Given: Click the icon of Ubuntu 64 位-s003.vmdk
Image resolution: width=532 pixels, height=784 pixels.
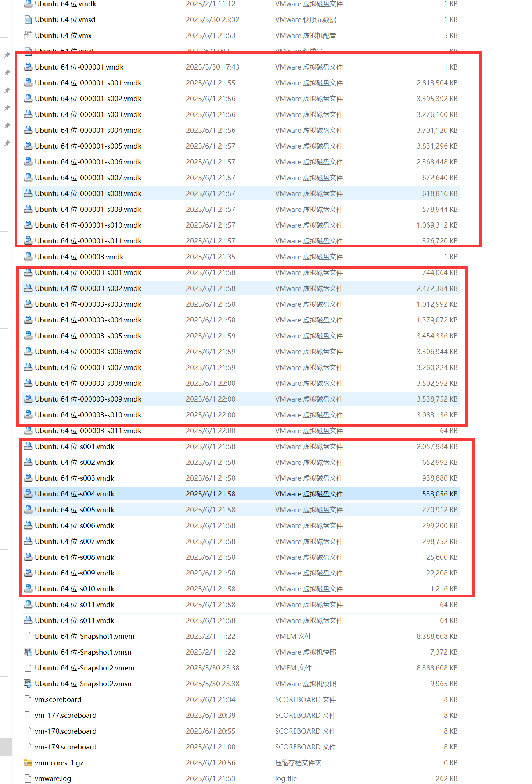Looking at the screenshot, I should pyautogui.click(x=28, y=478).
